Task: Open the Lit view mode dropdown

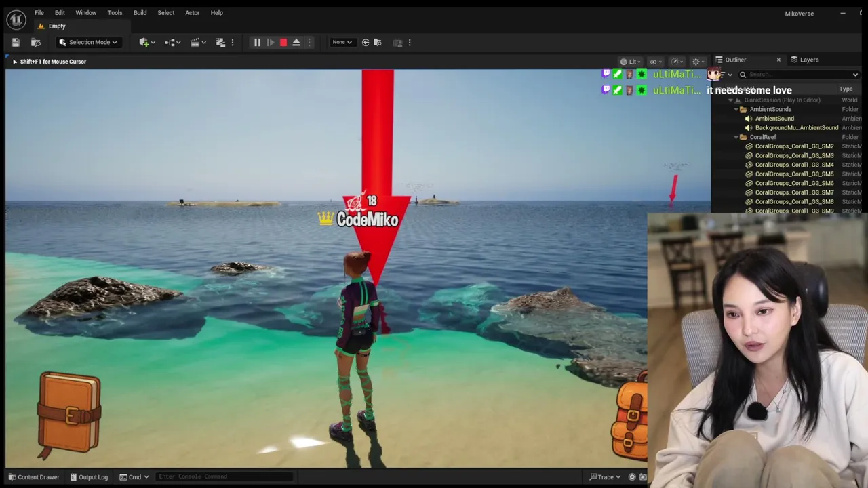Action: [x=630, y=62]
